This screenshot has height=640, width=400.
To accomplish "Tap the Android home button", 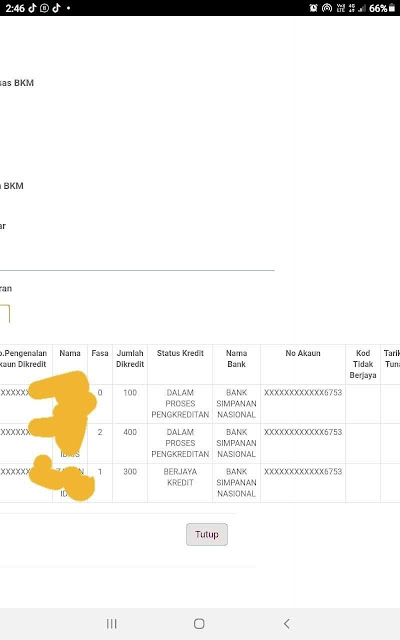I will click(199, 624).
